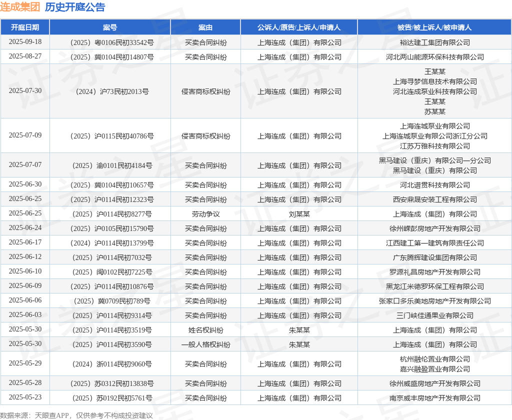Click plaintiff 刘某某
This screenshot has height=420, width=512.
(x=299, y=214)
